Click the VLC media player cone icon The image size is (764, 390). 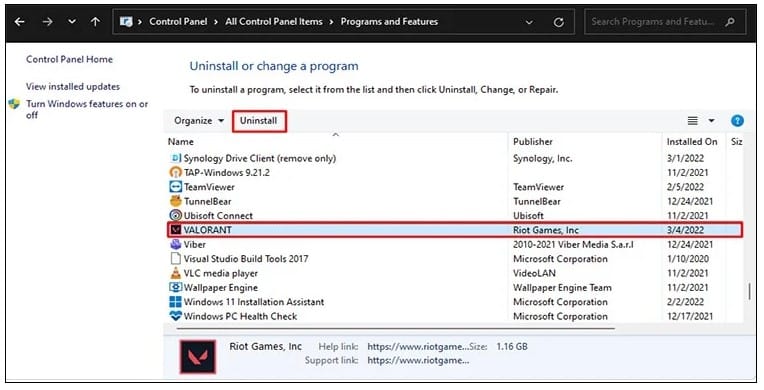coord(175,273)
